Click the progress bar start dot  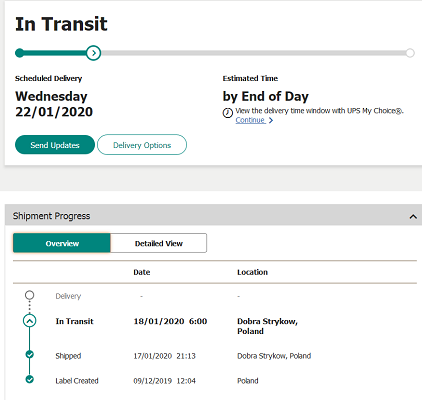click(20, 53)
